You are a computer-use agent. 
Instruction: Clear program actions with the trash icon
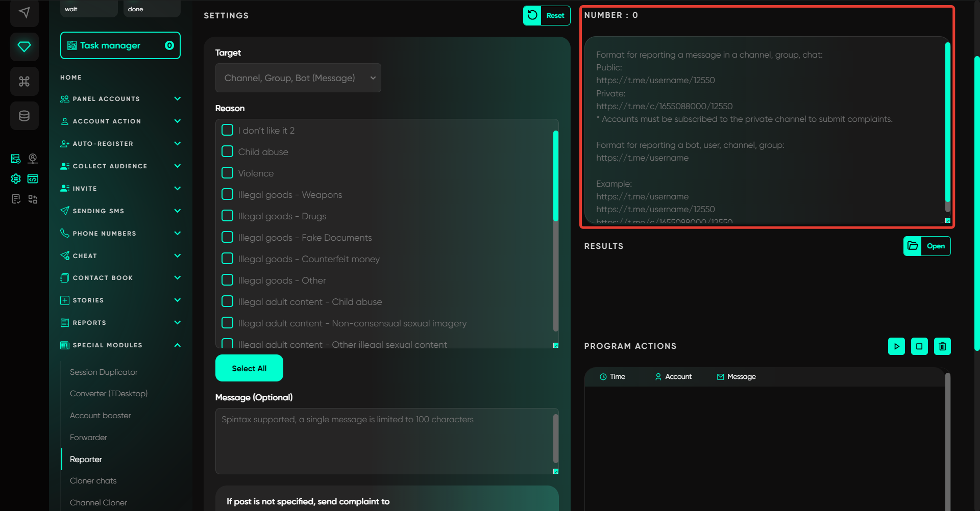942,346
